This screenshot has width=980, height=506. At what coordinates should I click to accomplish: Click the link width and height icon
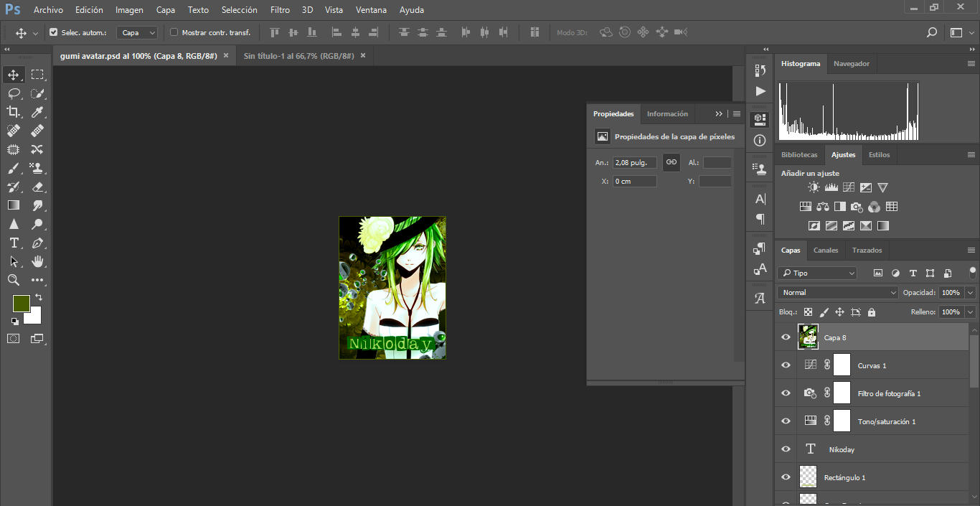click(672, 162)
